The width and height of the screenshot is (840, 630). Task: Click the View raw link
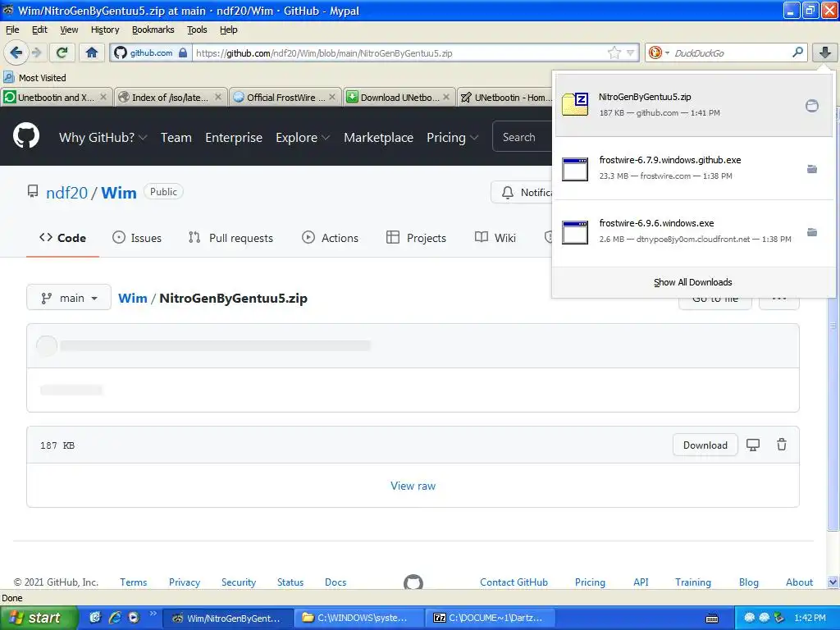pos(413,486)
